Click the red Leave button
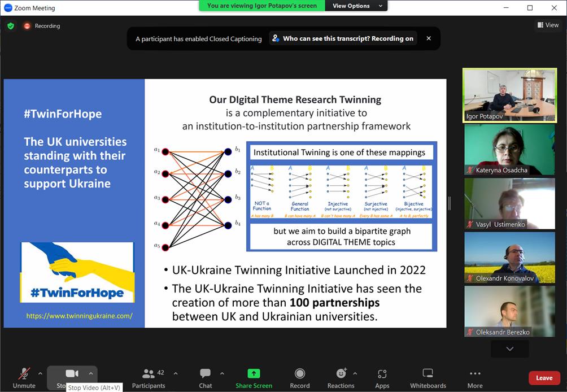Image resolution: width=567 pixels, height=392 pixels. tap(544, 378)
